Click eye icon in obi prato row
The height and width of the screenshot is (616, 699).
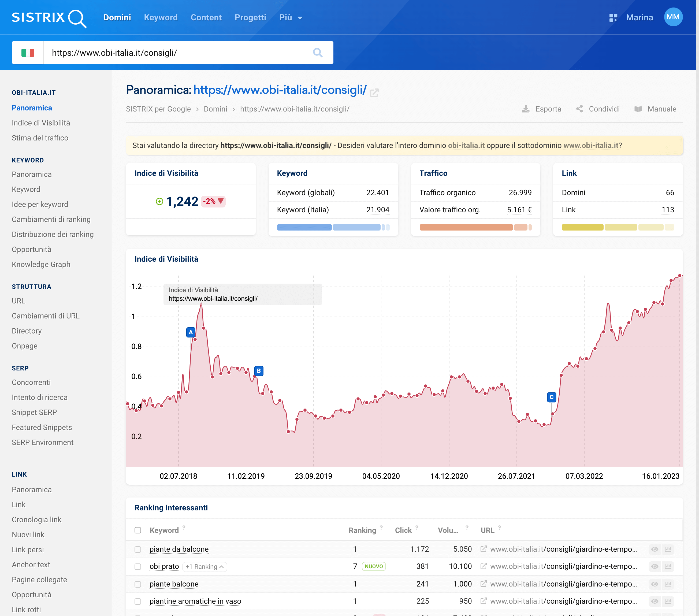[655, 566]
